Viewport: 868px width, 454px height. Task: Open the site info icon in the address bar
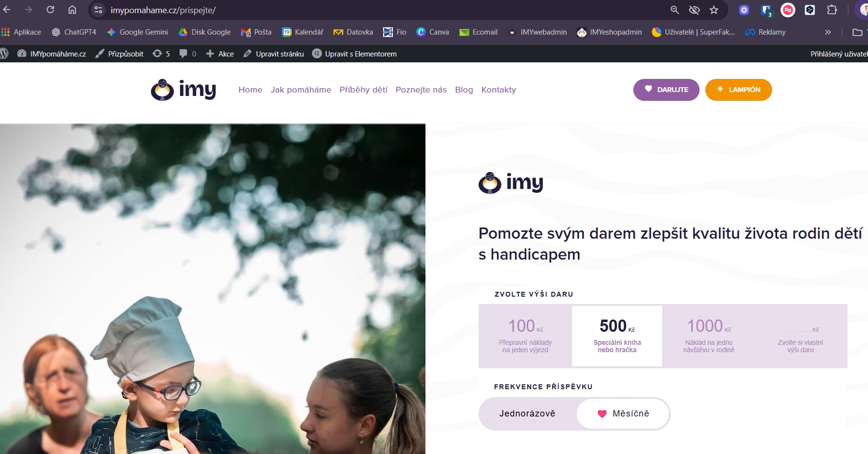click(x=98, y=10)
